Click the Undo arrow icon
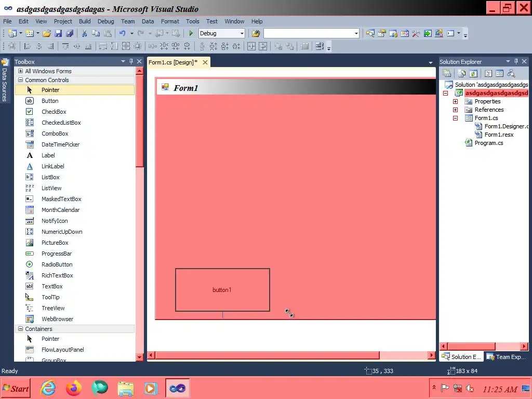Screen dimensions: 532x399 coord(122,33)
